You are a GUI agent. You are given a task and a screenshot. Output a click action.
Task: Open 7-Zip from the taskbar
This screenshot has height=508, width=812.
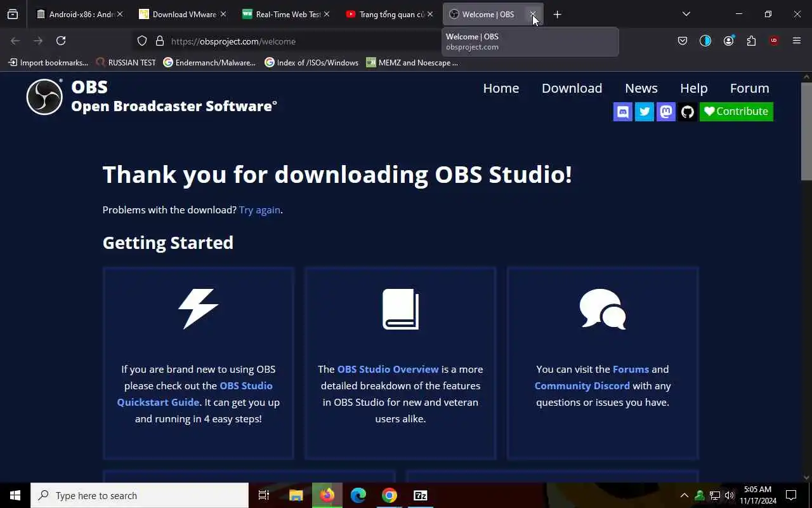421,495
